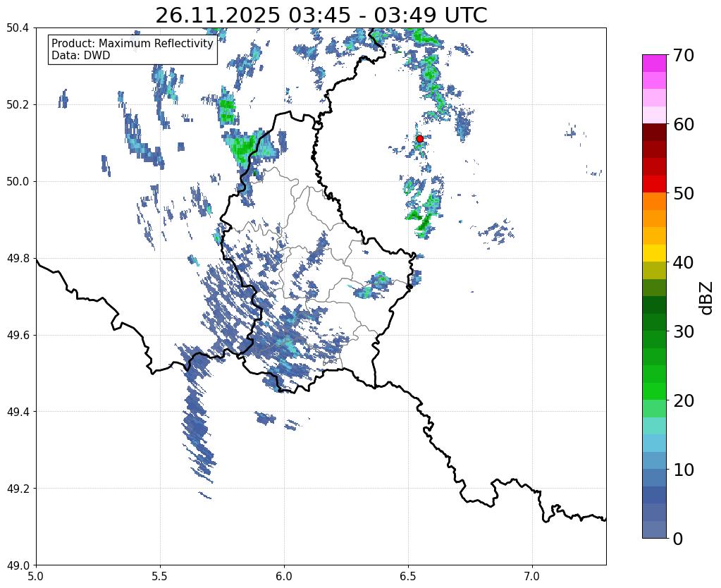Click the longitude label 7.0
The width and height of the screenshot is (721, 588).
[x=532, y=576]
